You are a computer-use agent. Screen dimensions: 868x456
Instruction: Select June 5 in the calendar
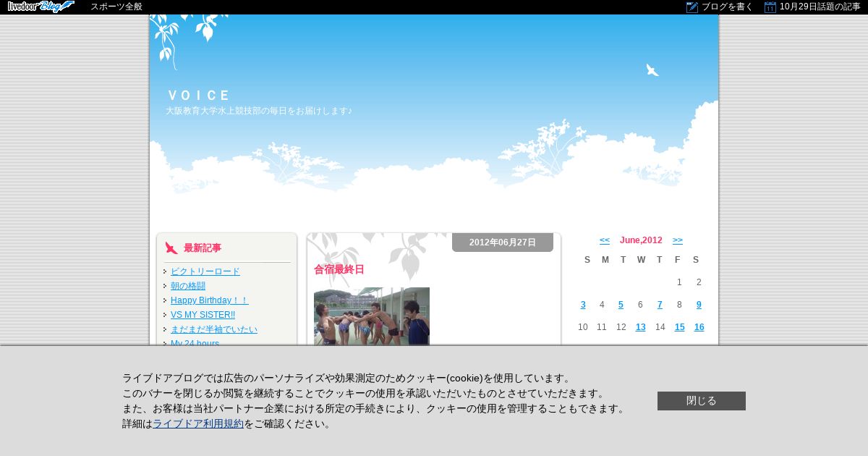coord(621,305)
